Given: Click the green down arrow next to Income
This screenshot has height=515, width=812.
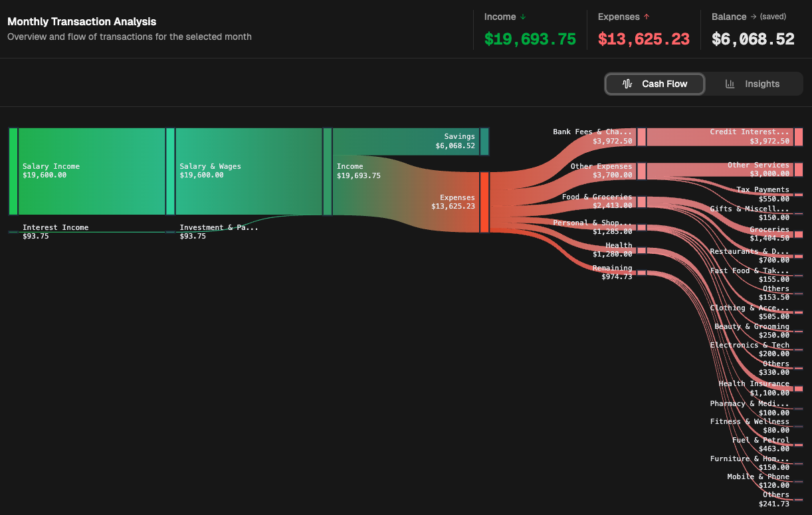Looking at the screenshot, I should 523,17.
